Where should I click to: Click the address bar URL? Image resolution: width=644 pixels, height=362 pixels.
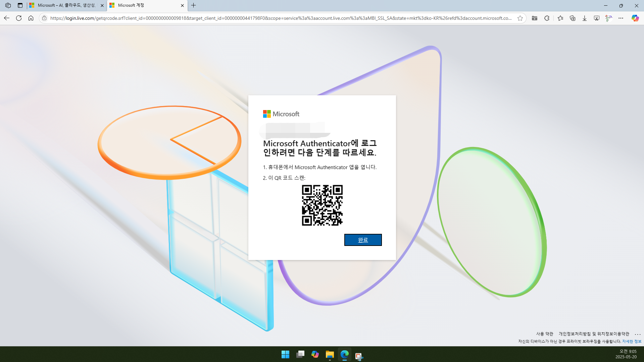281,18
